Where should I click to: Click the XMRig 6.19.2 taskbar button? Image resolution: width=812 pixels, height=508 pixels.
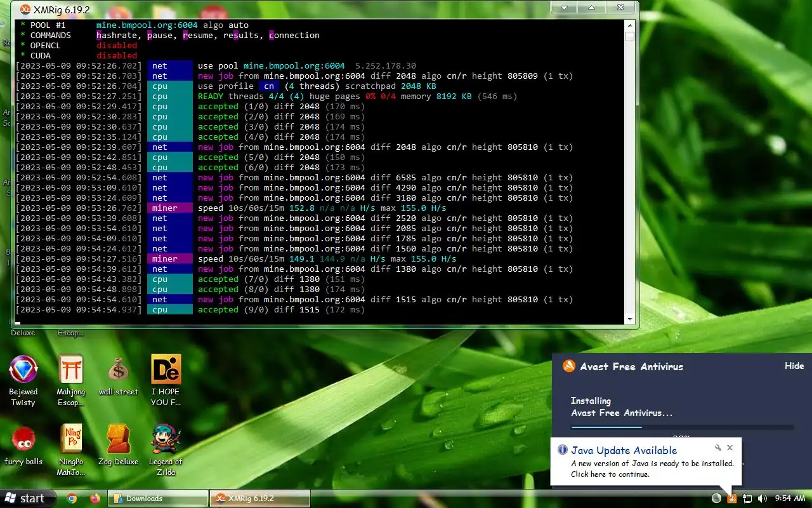[x=260, y=498]
